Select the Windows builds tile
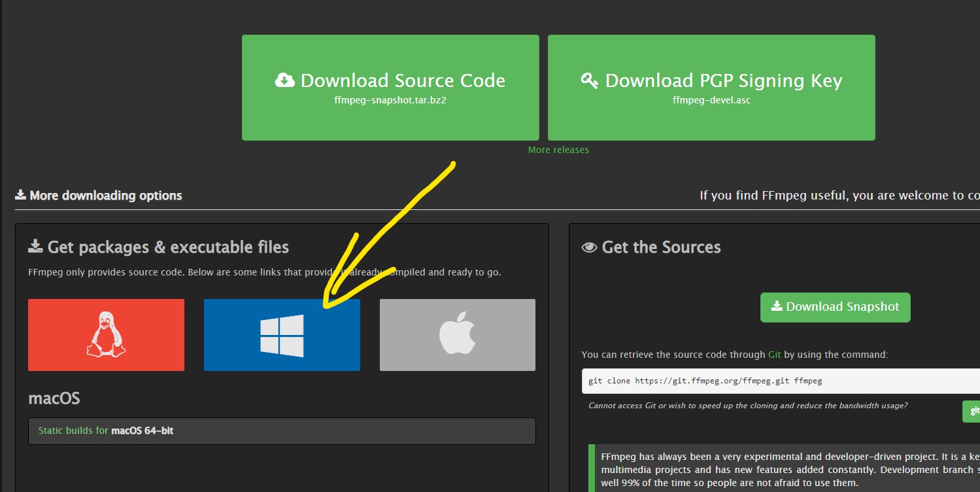 [x=282, y=335]
